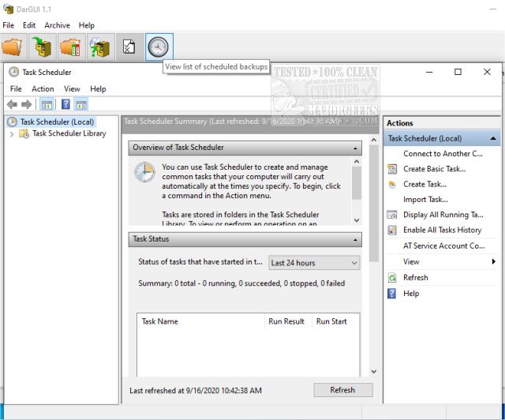Click the Create Task icon in Actions

click(x=392, y=185)
